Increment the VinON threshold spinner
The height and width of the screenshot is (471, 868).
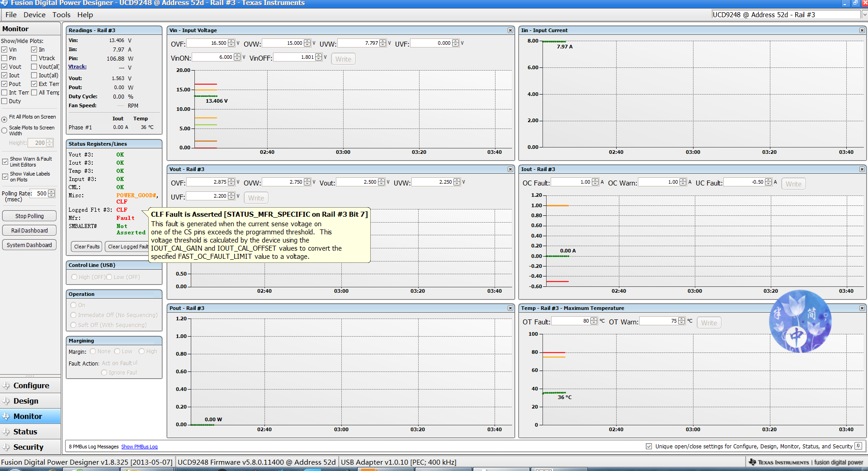(237, 56)
